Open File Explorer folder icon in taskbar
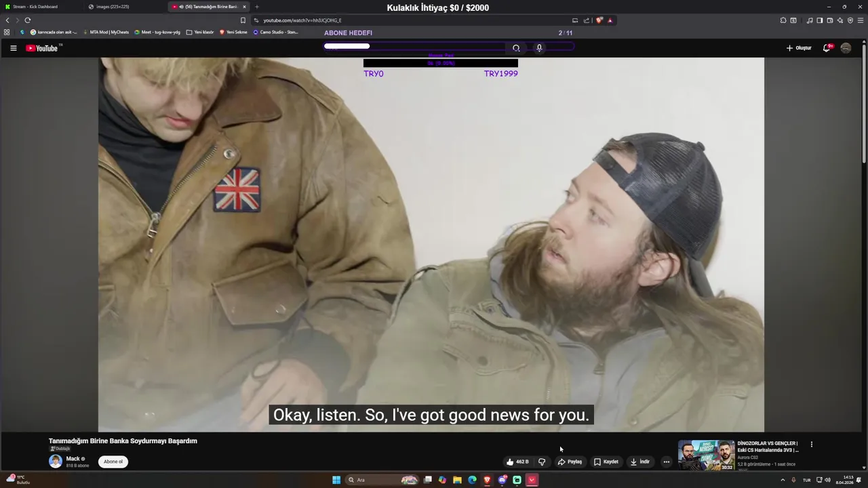The height and width of the screenshot is (488, 868). [457, 480]
